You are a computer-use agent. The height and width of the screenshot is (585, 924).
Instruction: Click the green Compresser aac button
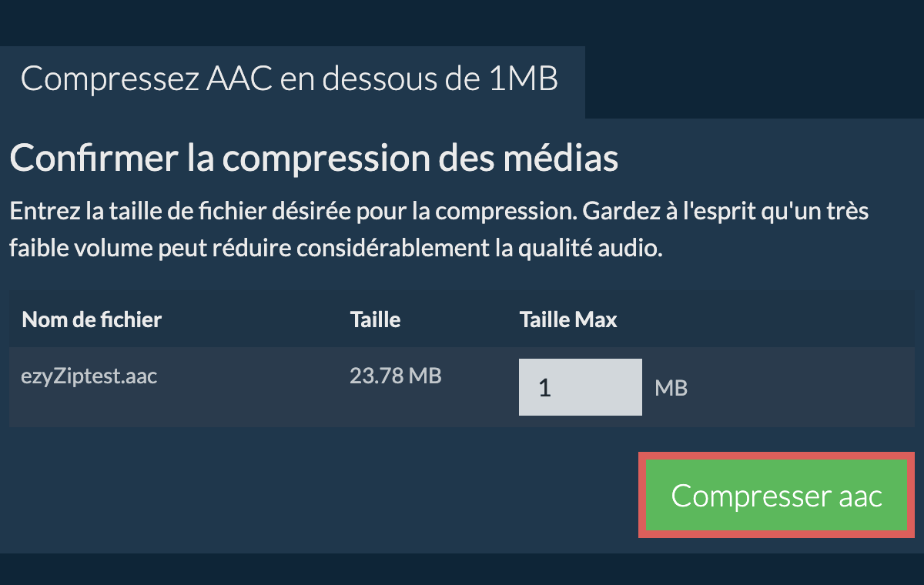click(776, 496)
